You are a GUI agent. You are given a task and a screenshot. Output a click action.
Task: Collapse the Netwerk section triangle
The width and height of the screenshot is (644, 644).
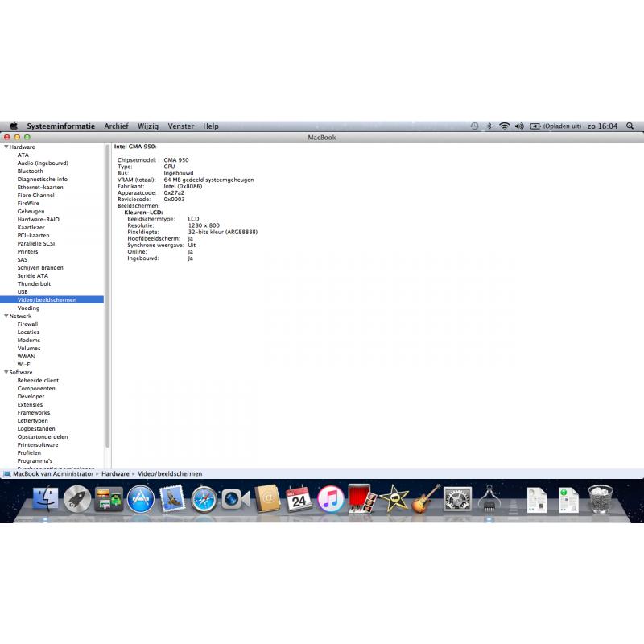pyautogui.click(x=6, y=316)
